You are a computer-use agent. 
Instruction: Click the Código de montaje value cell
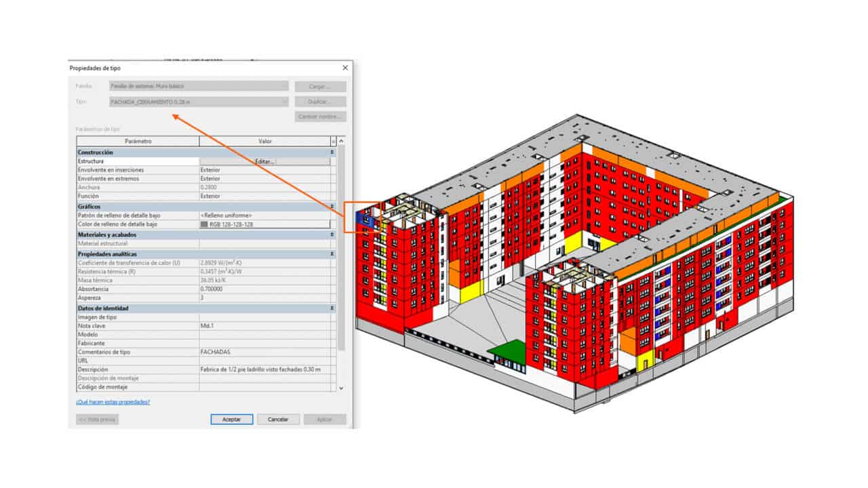264,387
